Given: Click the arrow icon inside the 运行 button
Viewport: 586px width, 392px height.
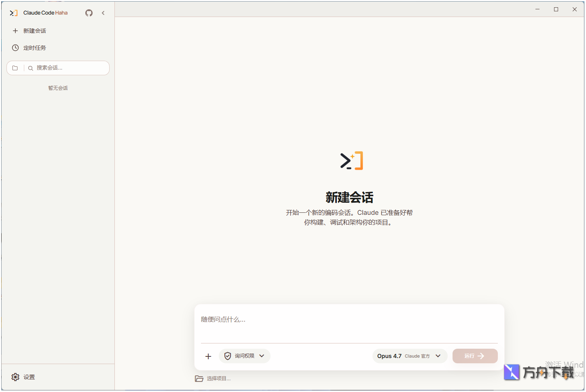Looking at the screenshot, I should [482, 356].
